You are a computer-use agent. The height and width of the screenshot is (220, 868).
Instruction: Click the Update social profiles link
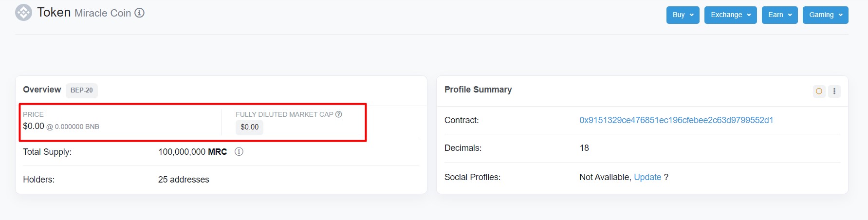tap(647, 177)
